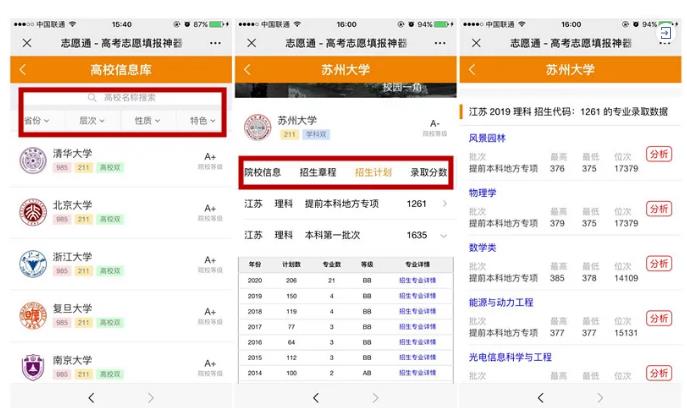Click the 北京大学 emblem icon
The image size is (687, 408).
33,211
